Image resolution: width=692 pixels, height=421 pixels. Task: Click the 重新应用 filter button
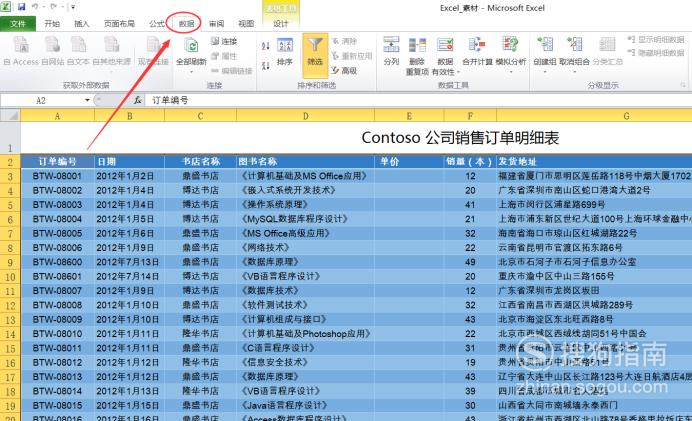[x=352, y=56]
